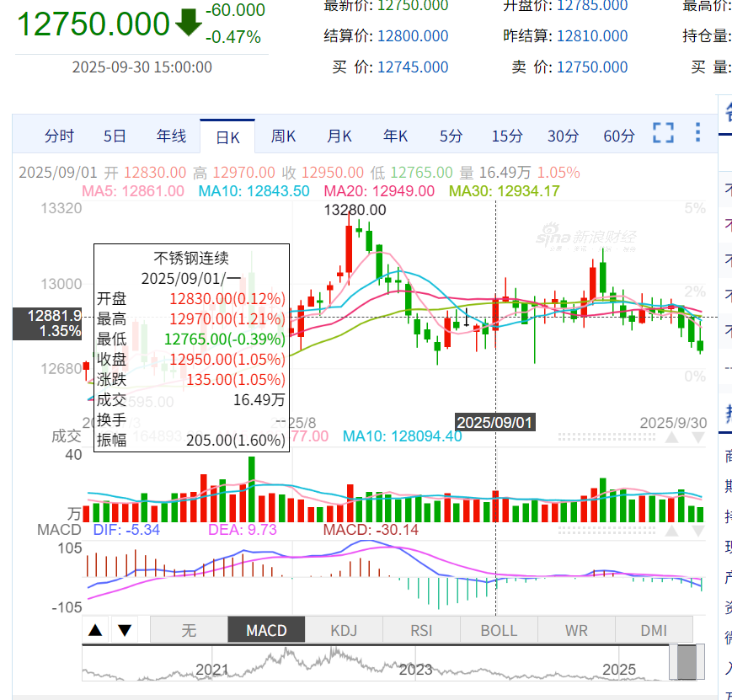
Task: Click the up triangle in MACD header
Action: 672,531
